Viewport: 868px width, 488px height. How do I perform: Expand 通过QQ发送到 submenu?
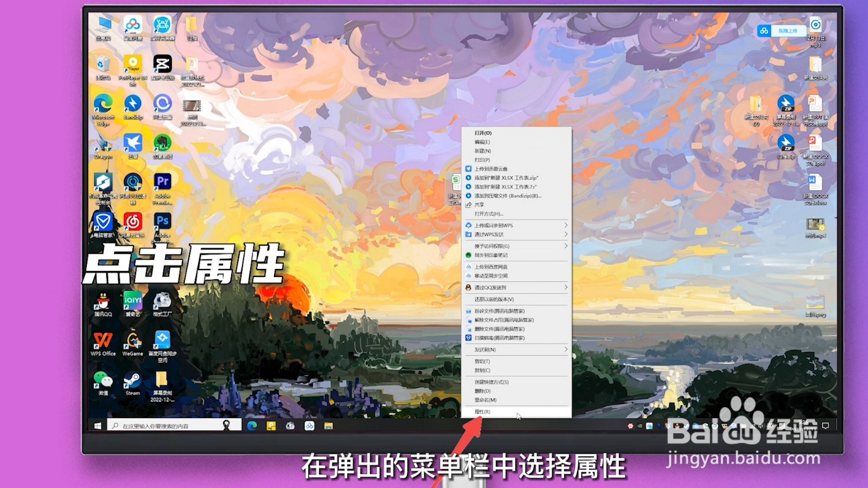pyautogui.click(x=516, y=287)
